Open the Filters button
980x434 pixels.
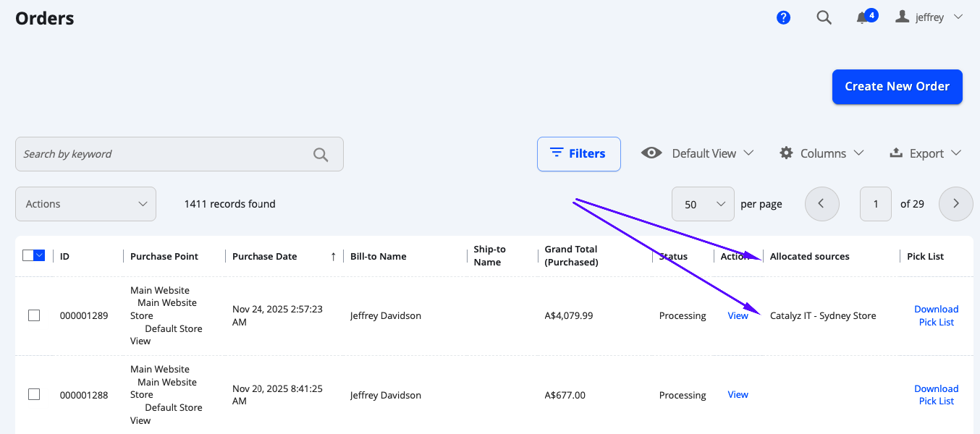(578, 154)
